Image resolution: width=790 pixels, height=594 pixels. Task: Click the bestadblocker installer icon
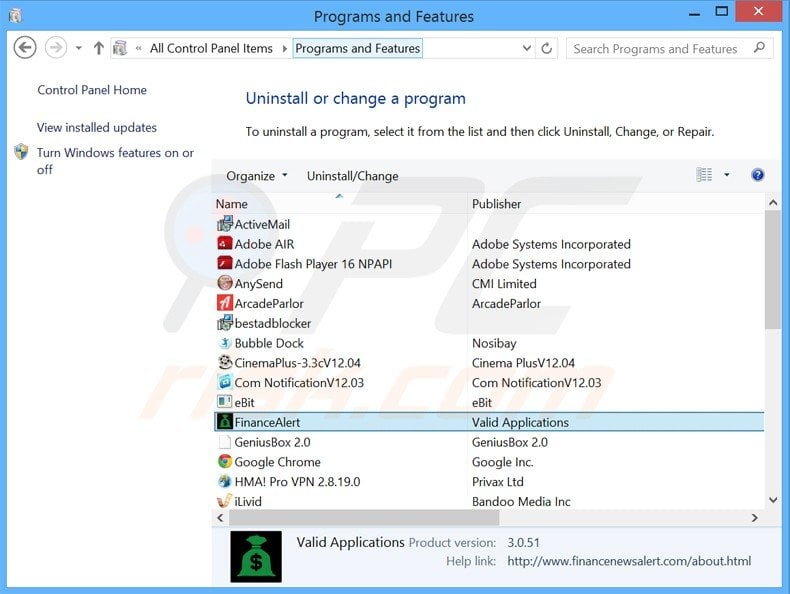(225, 323)
